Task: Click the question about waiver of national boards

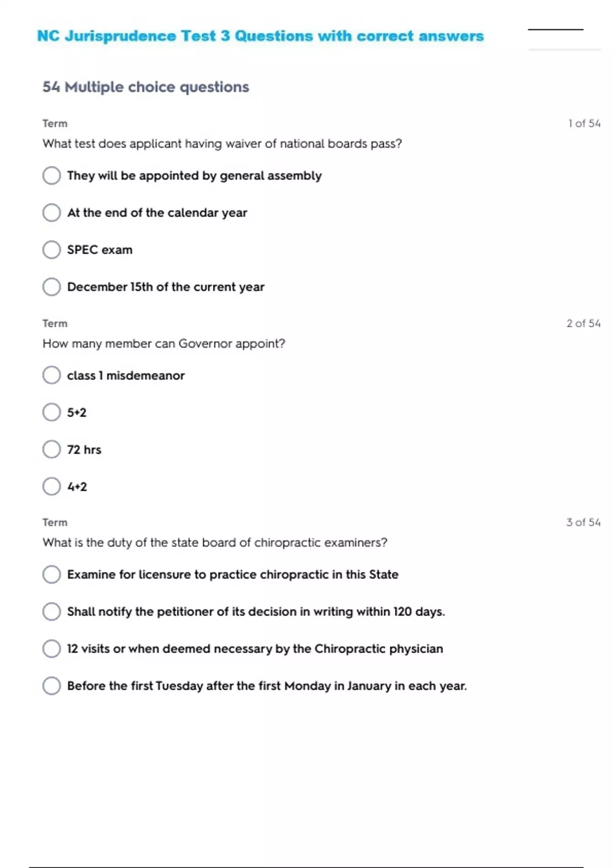Action: tap(222, 144)
